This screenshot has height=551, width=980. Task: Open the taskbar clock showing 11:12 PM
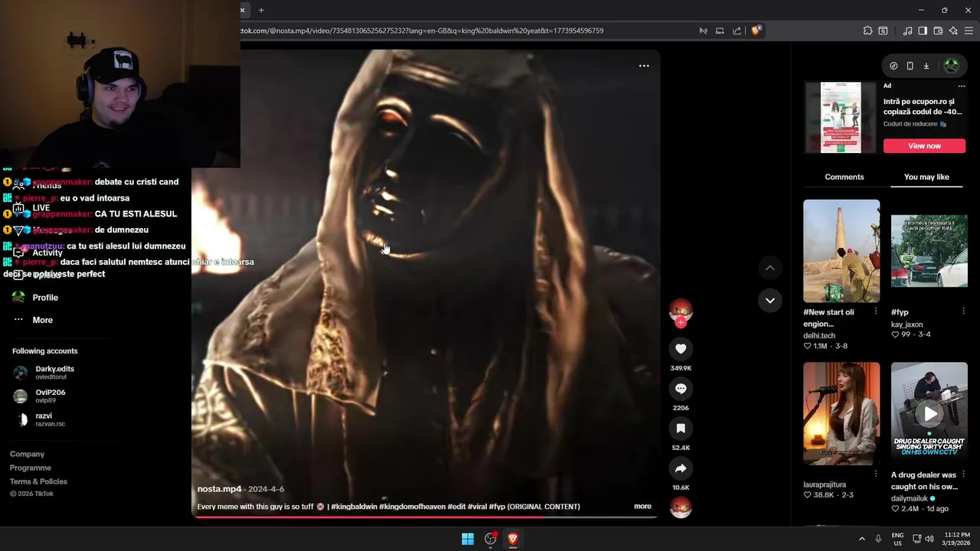pos(956,539)
